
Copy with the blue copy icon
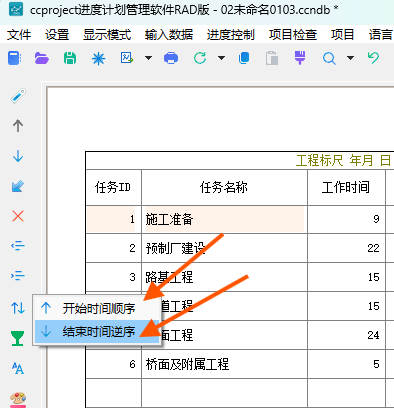[x=244, y=58]
